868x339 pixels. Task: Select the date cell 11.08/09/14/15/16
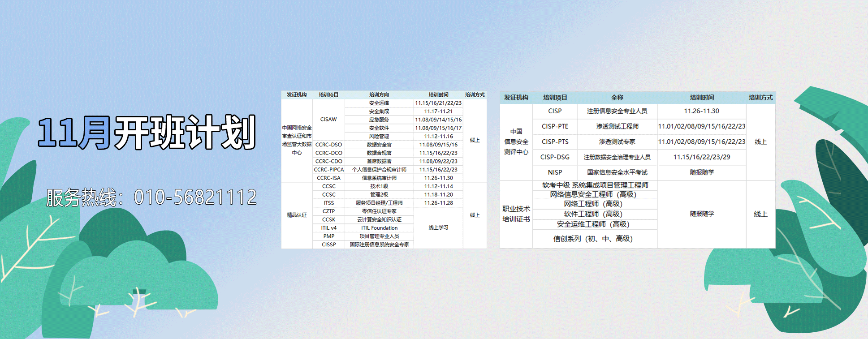point(438,120)
